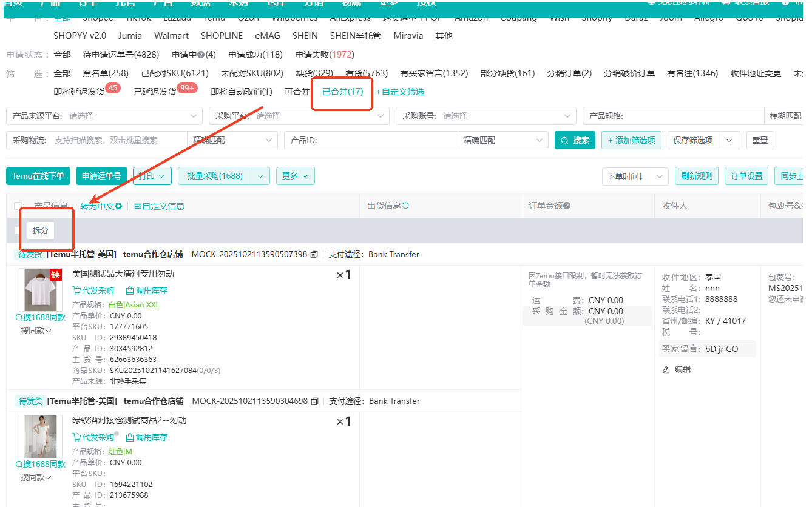Open the 采购平台 dropdown
This screenshot has width=812, height=507.
[299, 116]
